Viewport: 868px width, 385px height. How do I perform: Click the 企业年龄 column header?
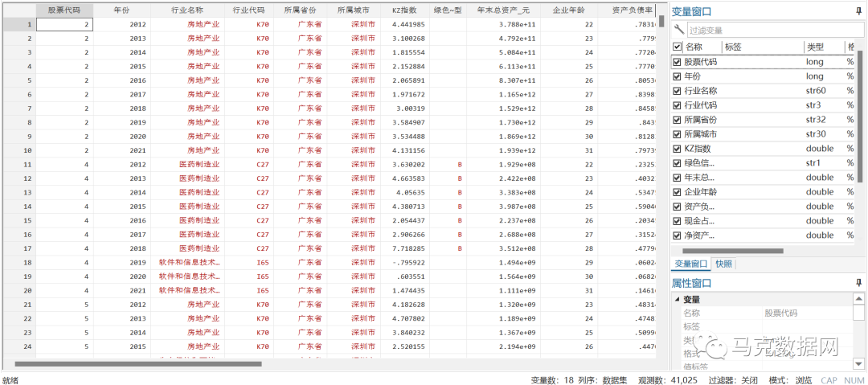click(x=567, y=10)
